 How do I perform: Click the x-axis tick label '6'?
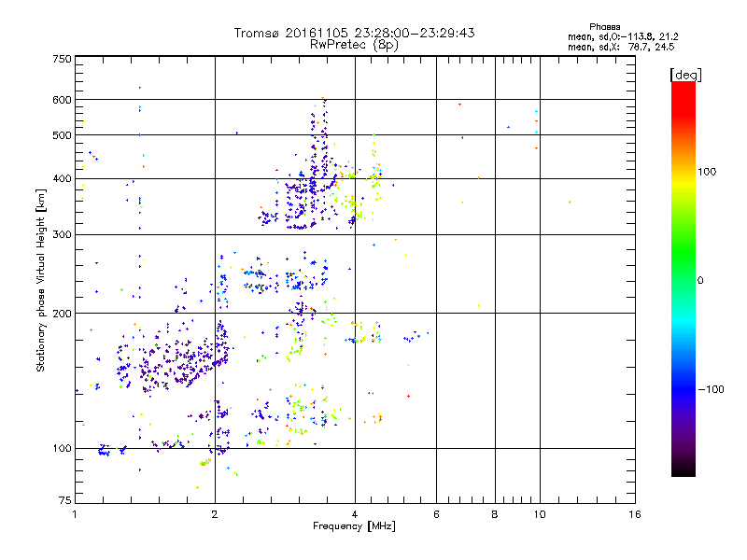coord(436,514)
